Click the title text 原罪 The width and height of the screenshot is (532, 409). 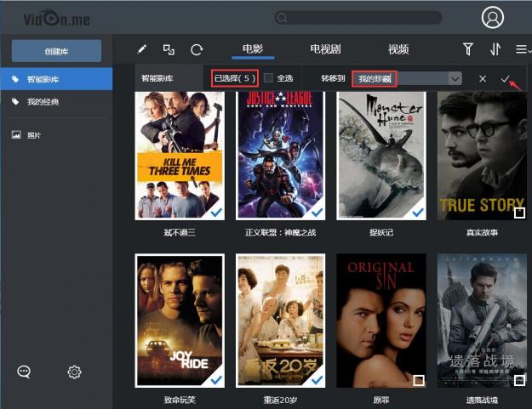pos(381,400)
